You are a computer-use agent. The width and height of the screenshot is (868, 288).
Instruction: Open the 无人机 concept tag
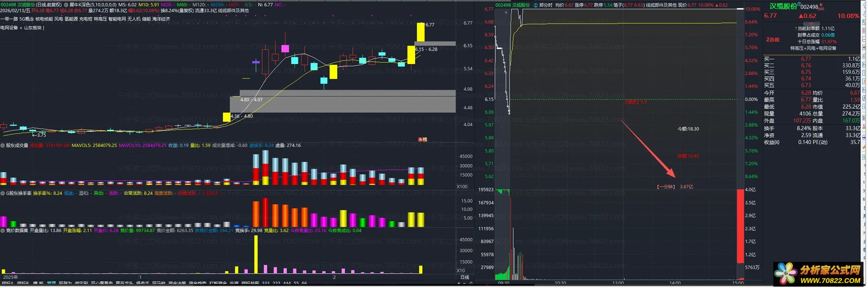point(134,19)
